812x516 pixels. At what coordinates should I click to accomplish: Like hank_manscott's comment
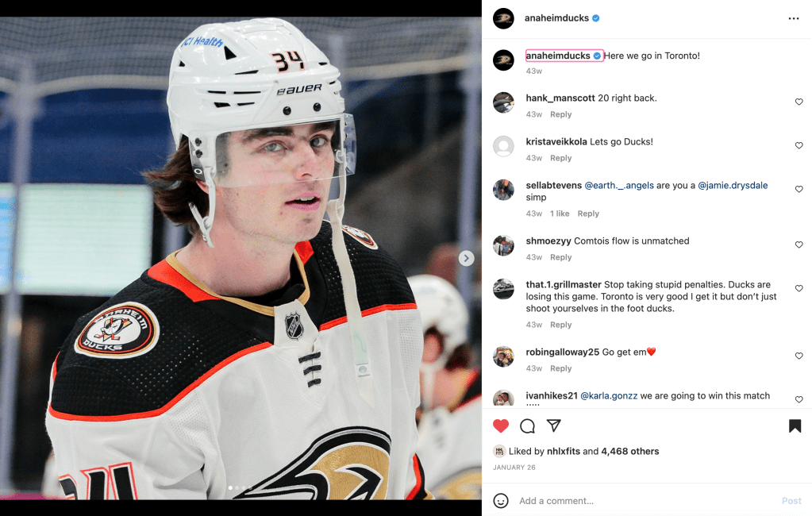pos(799,102)
